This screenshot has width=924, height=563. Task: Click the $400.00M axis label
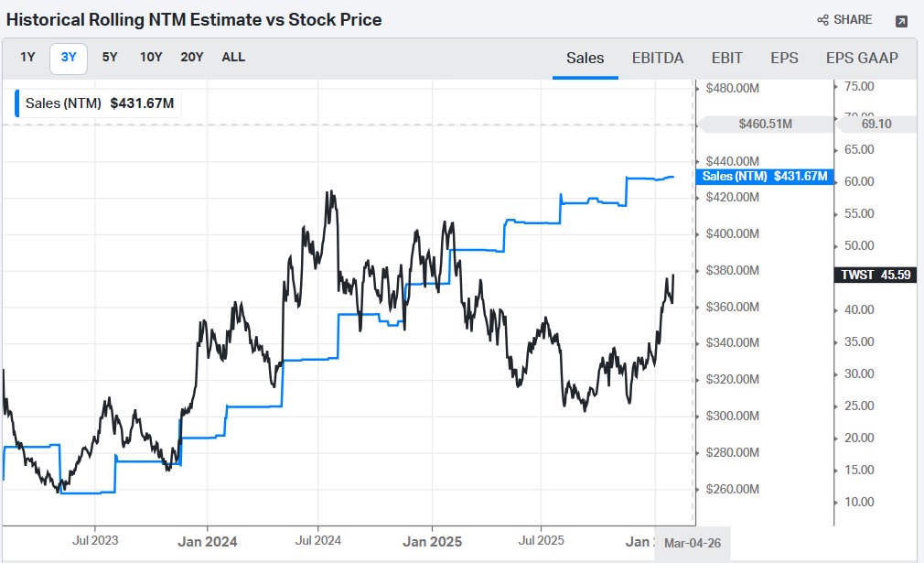coord(733,234)
